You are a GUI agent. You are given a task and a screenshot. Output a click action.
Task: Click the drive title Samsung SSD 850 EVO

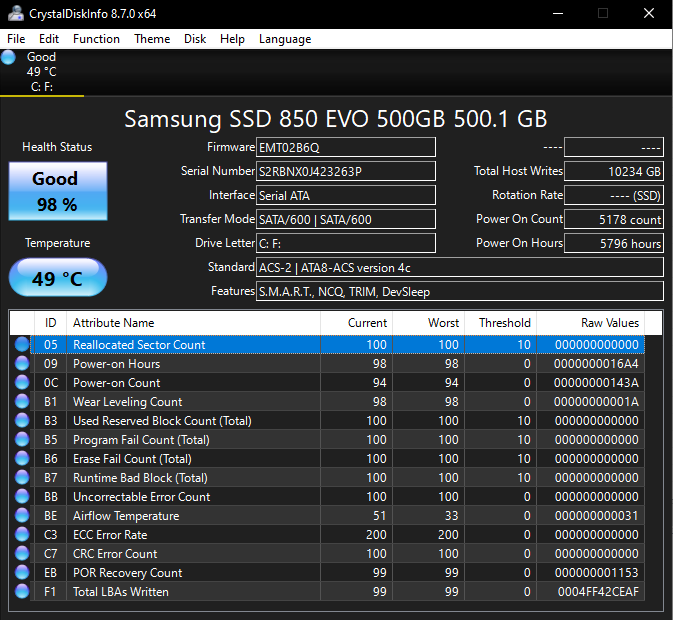[x=336, y=119]
